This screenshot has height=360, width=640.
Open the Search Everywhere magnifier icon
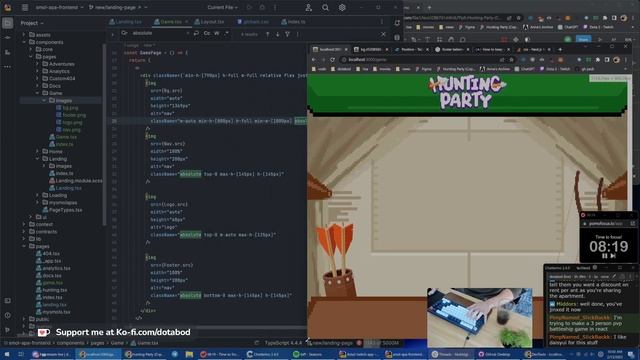coord(325,7)
